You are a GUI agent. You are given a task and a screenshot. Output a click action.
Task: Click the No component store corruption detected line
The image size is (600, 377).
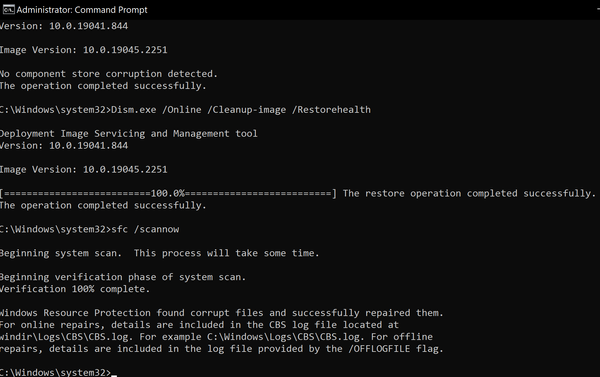(109, 74)
